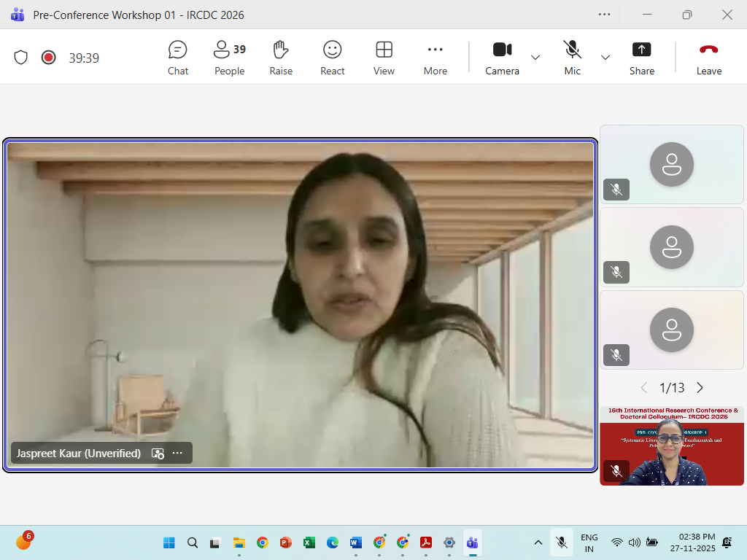Open the React emoji menu
Image resolution: width=747 pixels, height=560 pixels.
333,58
